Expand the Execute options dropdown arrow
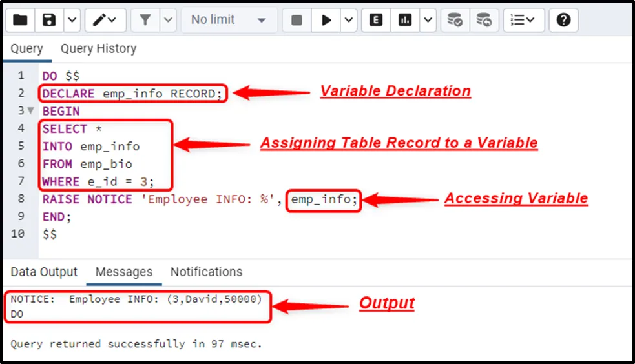Viewport: 635px width, 364px height. pos(348,20)
